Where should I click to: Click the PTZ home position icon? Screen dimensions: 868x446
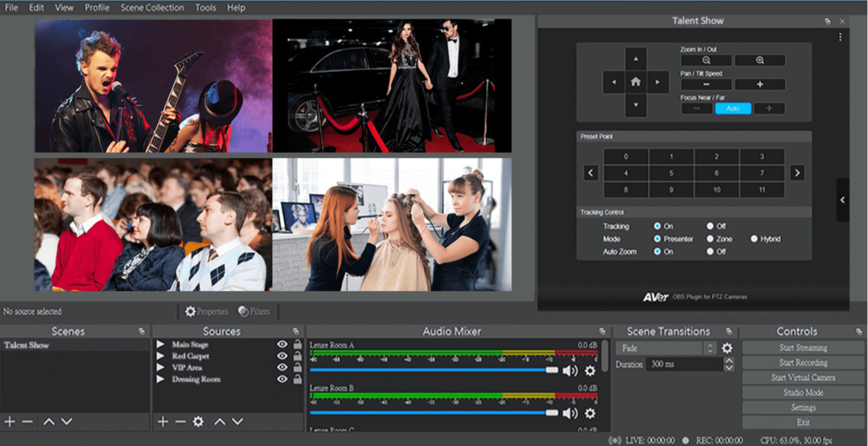point(636,82)
